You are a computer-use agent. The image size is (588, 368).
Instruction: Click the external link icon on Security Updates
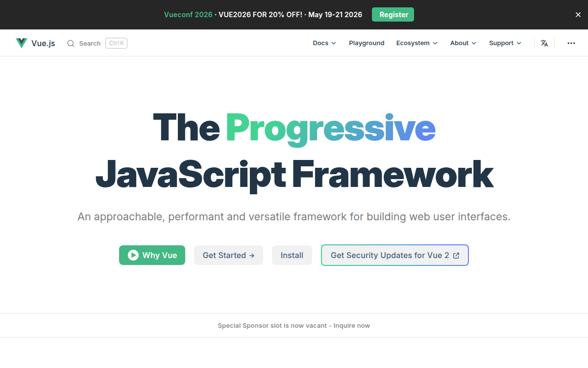(x=456, y=256)
